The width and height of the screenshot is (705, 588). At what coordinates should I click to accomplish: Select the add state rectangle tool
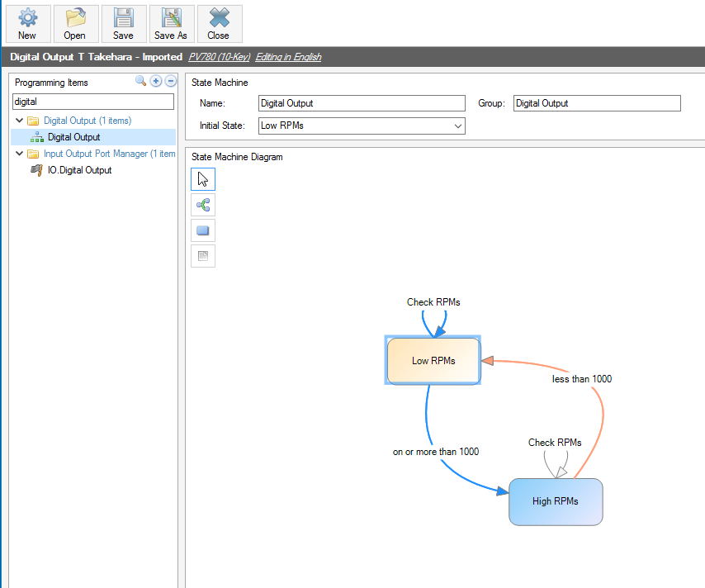point(203,230)
